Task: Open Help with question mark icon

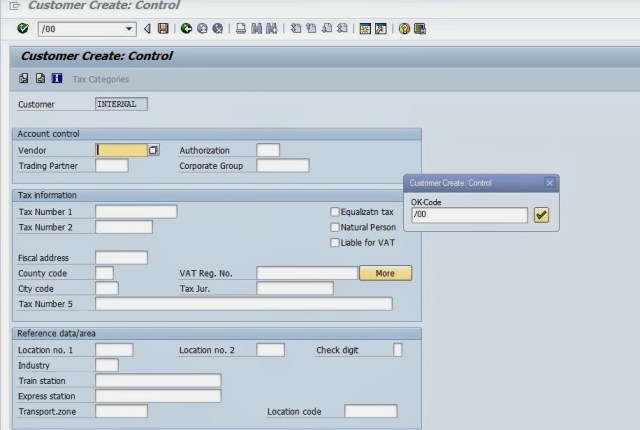Action: pos(404,29)
